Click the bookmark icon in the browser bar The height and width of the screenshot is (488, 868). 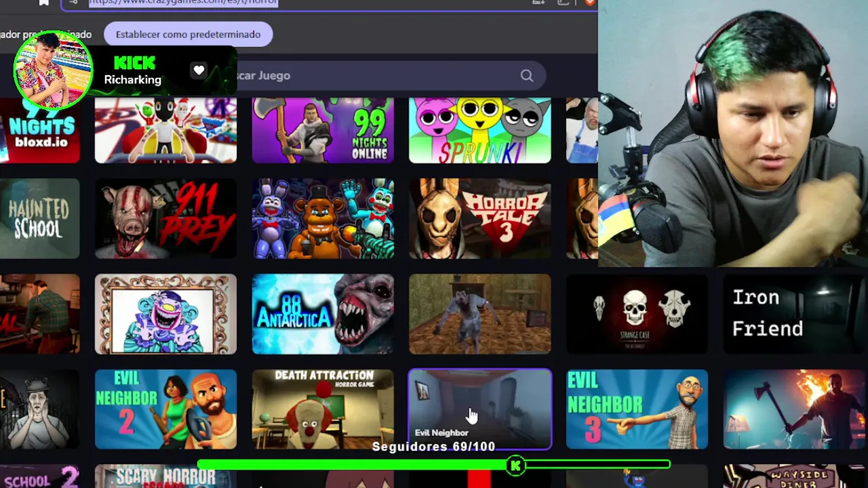click(x=44, y=3)
